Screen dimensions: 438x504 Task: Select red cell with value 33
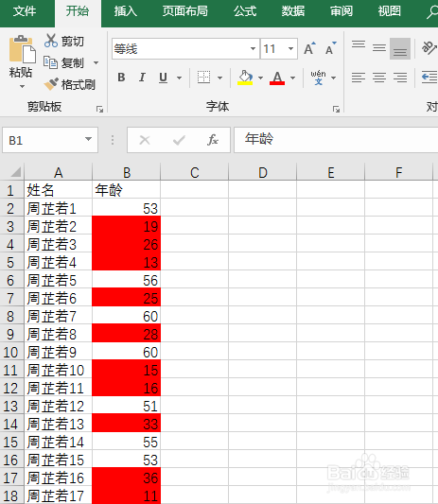click(127, 424)
